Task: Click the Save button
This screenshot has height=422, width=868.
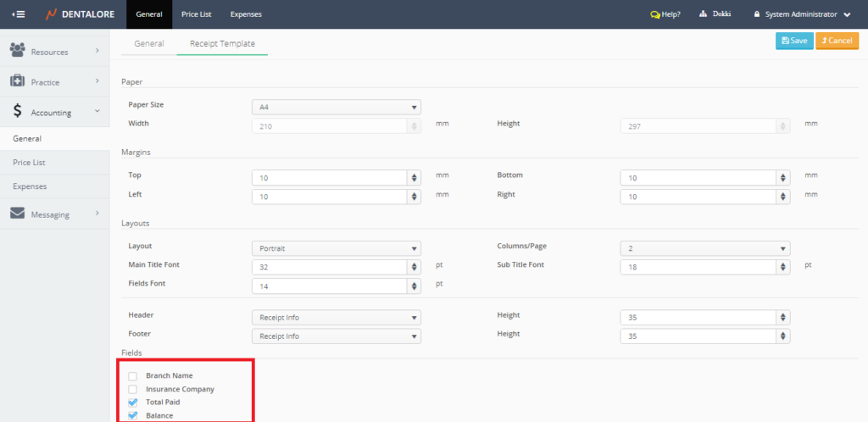Action: [x=793, y=41]
